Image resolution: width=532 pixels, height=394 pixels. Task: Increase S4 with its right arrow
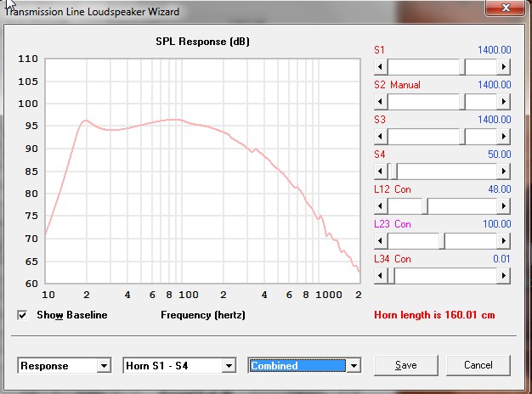pyautogui.click(x=504, y=172)
